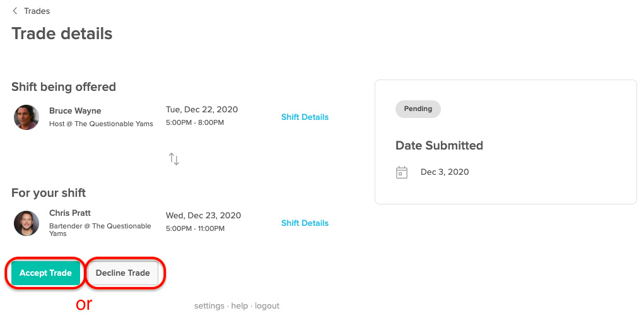Open Shift Details for Chris Pratt's shift
Viewport: 644px width, 318px height.
[x=305, y=223]
